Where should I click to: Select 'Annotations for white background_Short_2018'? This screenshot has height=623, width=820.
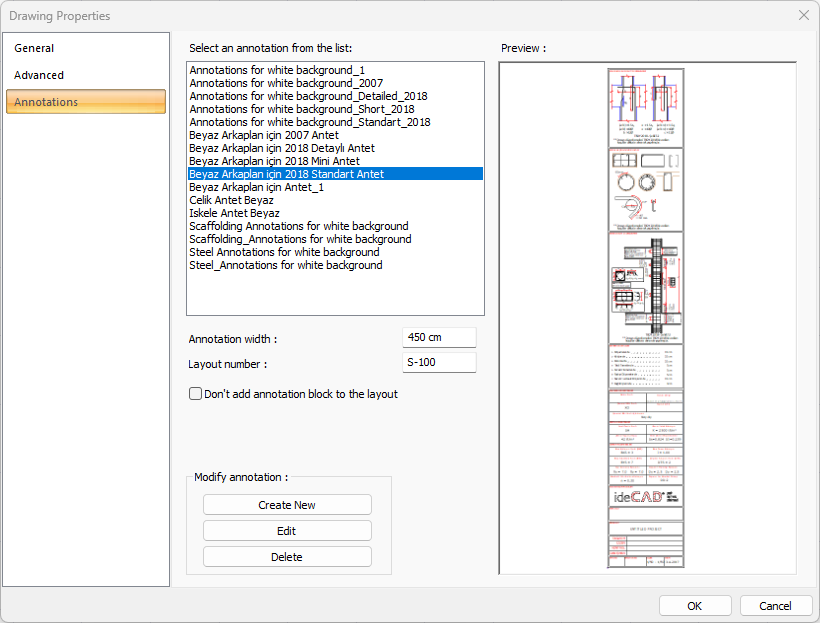tap(302, 109)
